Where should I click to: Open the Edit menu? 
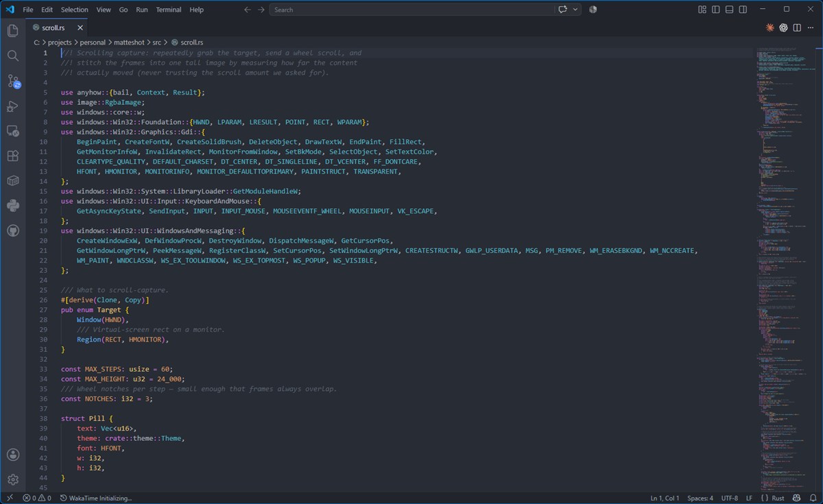47,10
